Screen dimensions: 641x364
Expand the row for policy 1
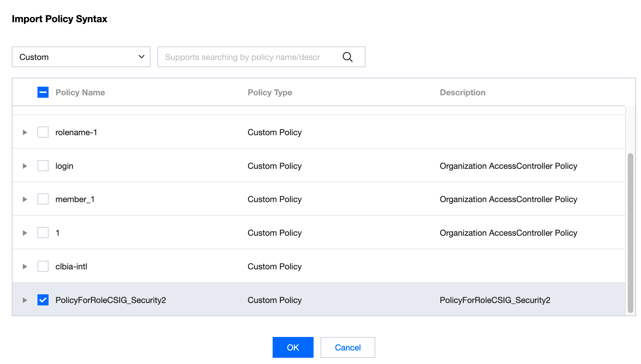coord(25,233)
